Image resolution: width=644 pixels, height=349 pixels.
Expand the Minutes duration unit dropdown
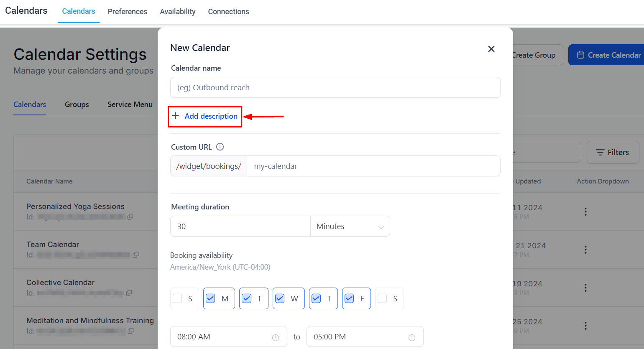350,226
